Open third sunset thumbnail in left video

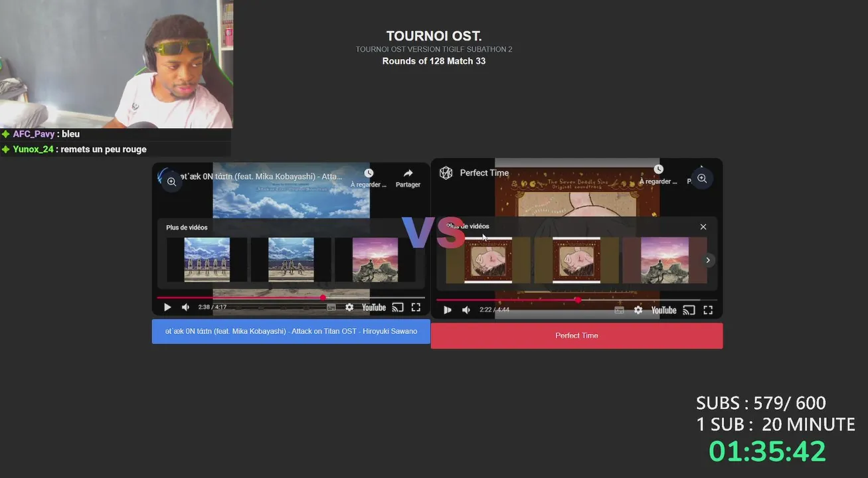[x=375, y=260]
